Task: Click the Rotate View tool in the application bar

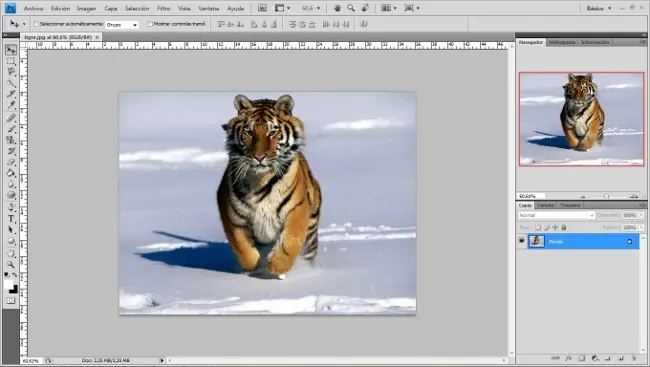Action: pyautogui.click(x=365, y=8)
